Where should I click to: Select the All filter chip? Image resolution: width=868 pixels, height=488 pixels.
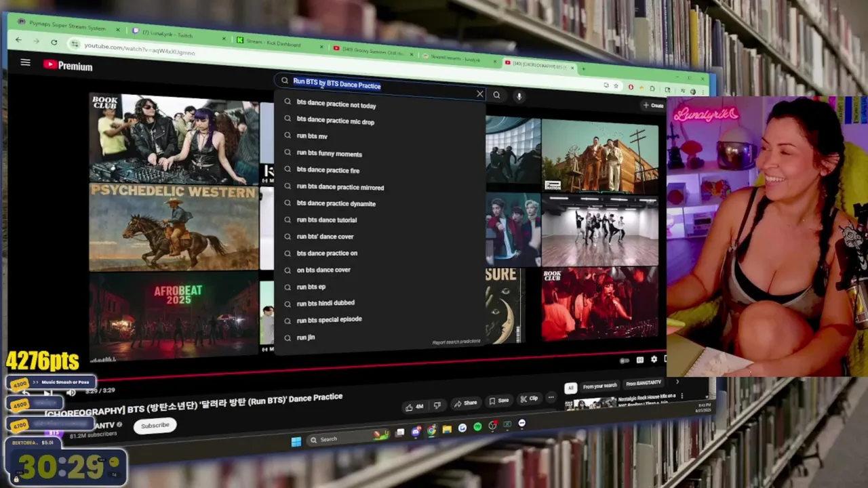pyautogui.click(x=570, y=388)
